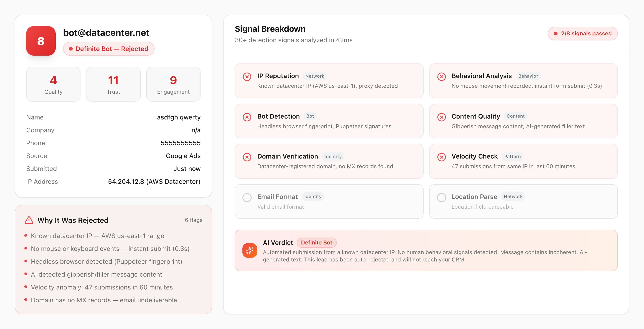Select the Velocity Check failure icon

[x=442, y=157]
